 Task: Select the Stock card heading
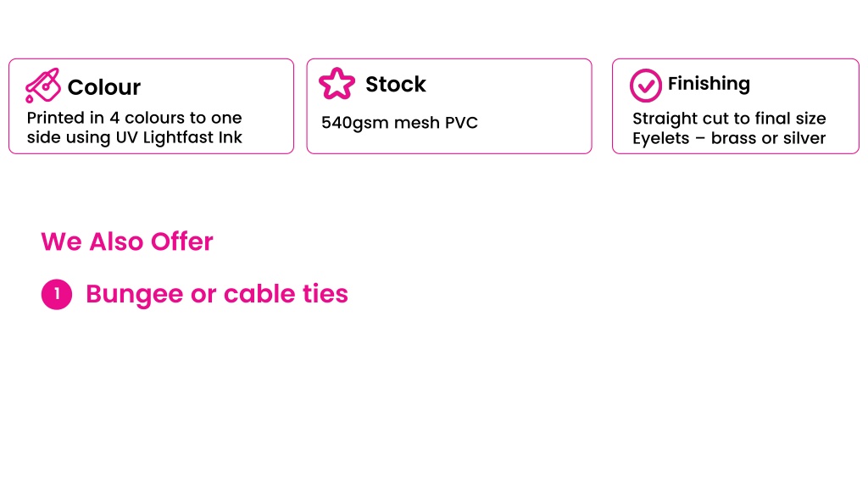click(395, 84)
